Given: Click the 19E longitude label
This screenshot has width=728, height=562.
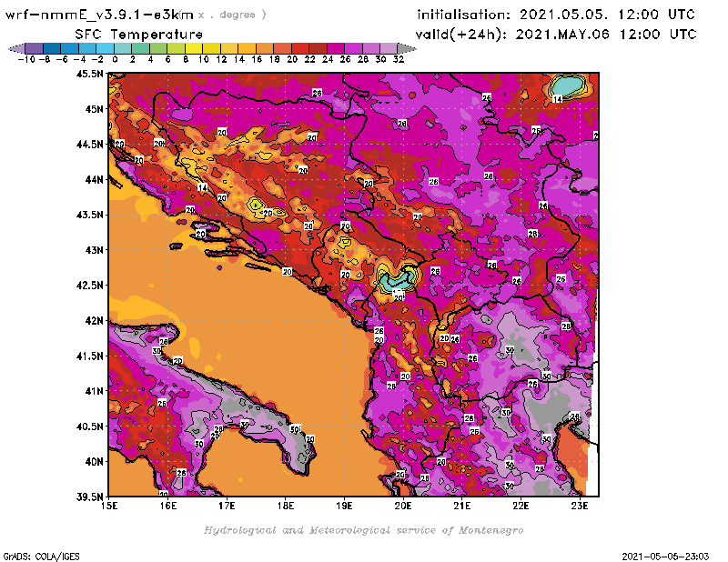Looking at the screenshot, I should click(344, 506).
